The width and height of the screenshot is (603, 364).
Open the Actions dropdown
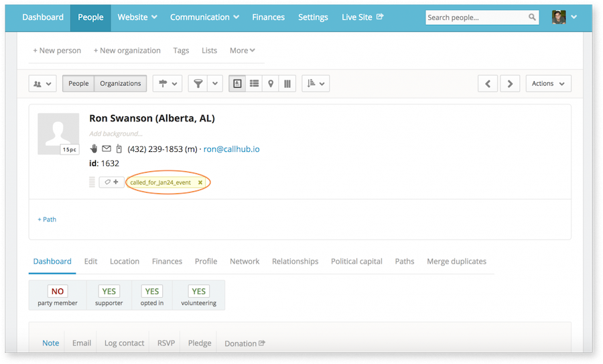548,84
